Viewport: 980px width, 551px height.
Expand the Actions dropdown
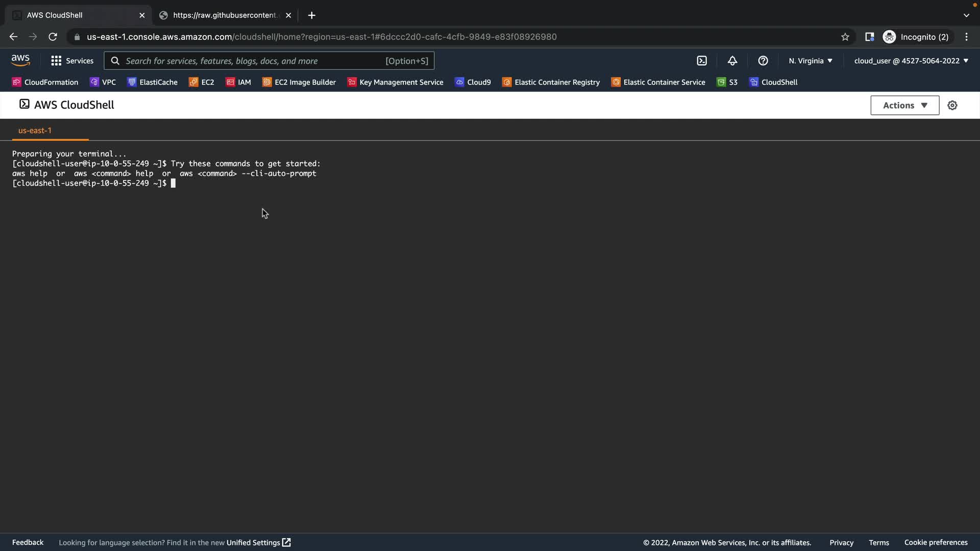tap(904, 106)
